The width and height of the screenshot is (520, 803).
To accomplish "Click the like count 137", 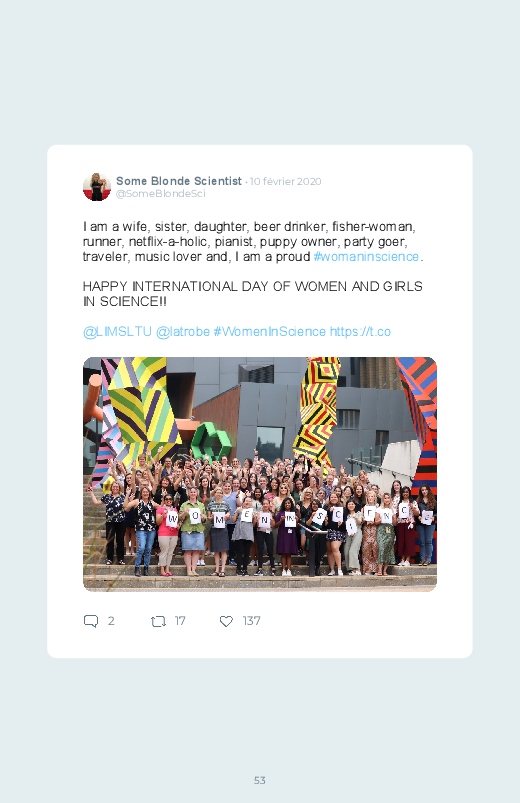I will point(252,621).
